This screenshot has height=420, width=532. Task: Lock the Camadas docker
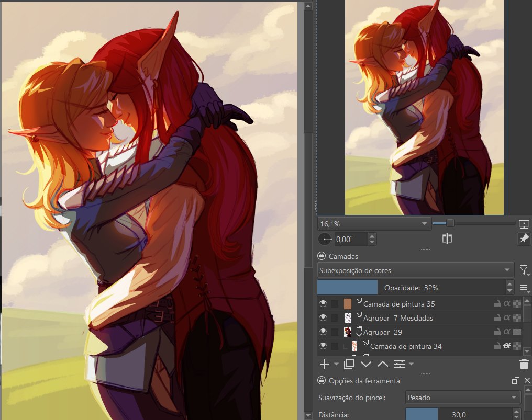321,256
